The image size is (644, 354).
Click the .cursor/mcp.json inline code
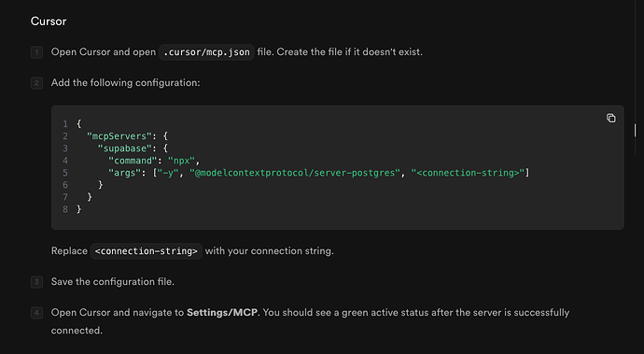(x=206, y=52)
